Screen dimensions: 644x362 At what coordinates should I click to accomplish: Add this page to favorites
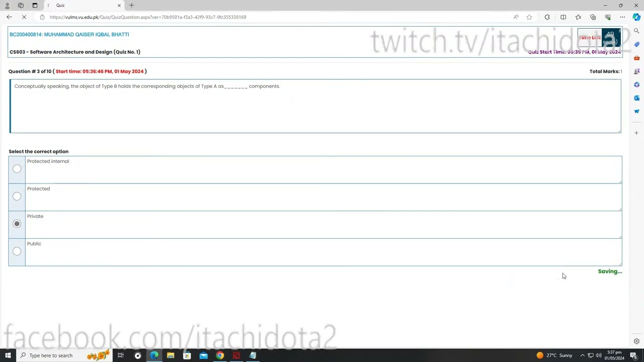point(529,17)
